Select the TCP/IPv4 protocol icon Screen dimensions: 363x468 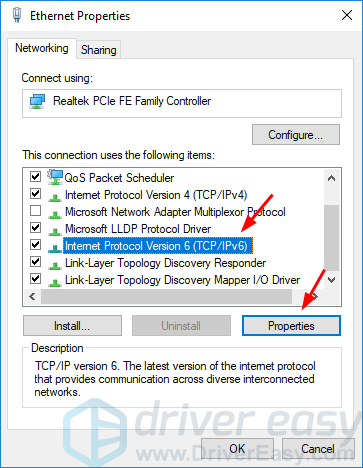point(55,197)
